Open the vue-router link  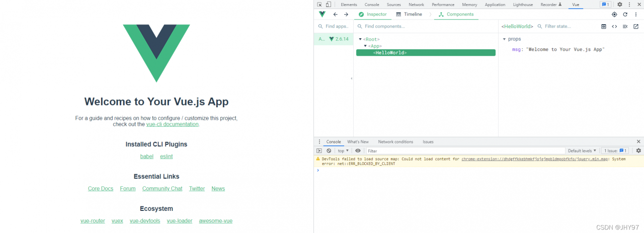coord(93,221)
